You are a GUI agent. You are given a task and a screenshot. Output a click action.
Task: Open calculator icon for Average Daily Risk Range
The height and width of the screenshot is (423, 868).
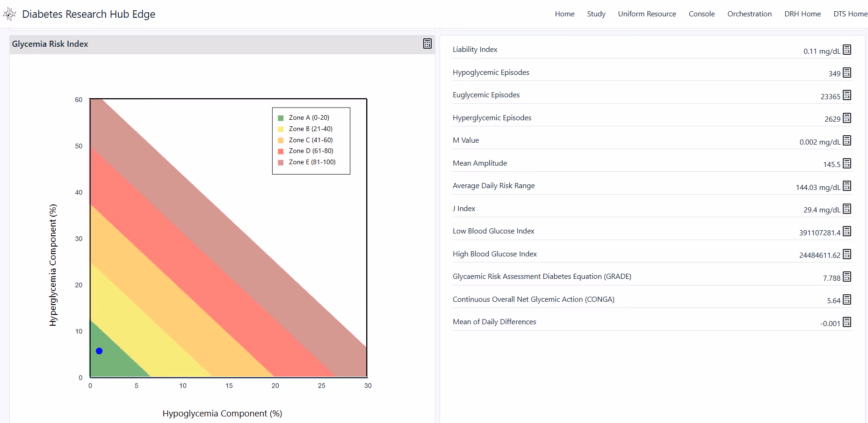click(847, 186)
